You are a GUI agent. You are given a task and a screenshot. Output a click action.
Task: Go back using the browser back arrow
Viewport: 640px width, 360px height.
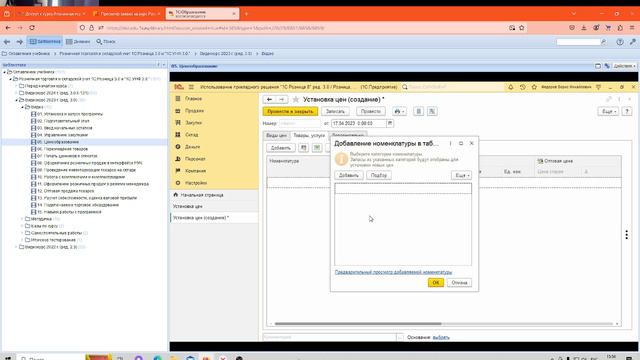click(8, 28)
